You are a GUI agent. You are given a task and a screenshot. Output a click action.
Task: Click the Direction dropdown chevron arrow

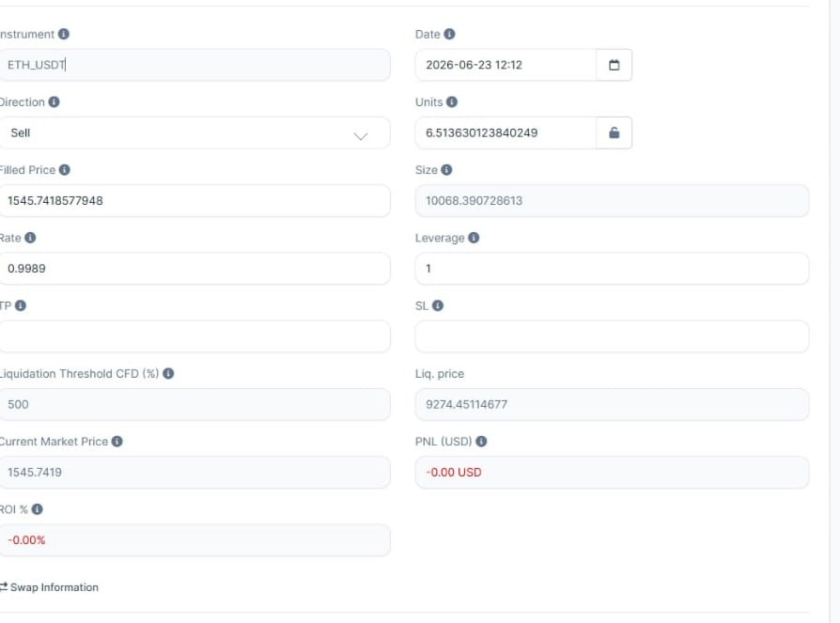[x=361, y=136]
